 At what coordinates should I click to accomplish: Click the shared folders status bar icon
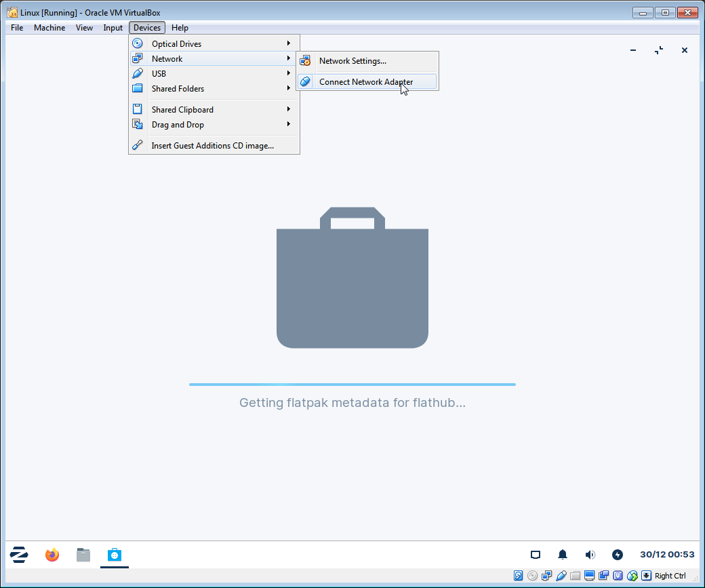coord(575,575)
